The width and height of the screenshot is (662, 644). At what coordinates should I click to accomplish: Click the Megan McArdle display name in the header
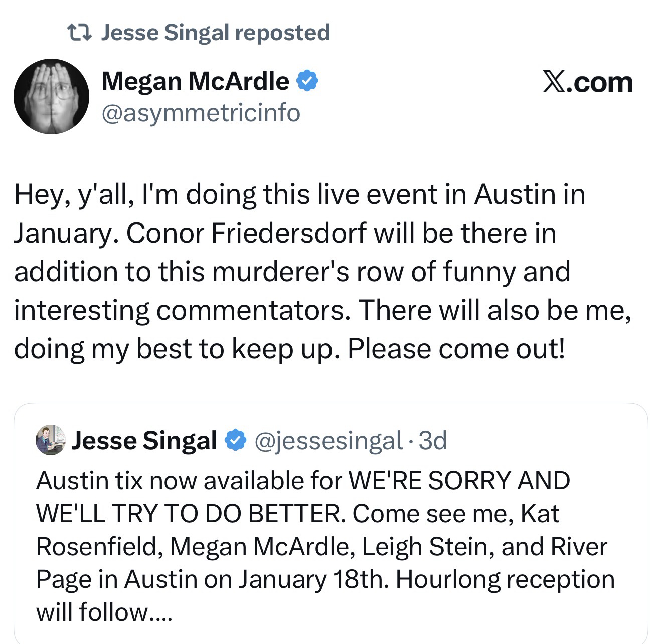pos(195,81)
